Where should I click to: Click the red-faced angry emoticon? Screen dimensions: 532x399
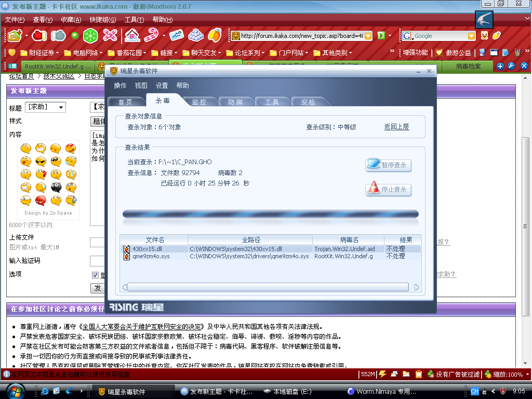41,201
